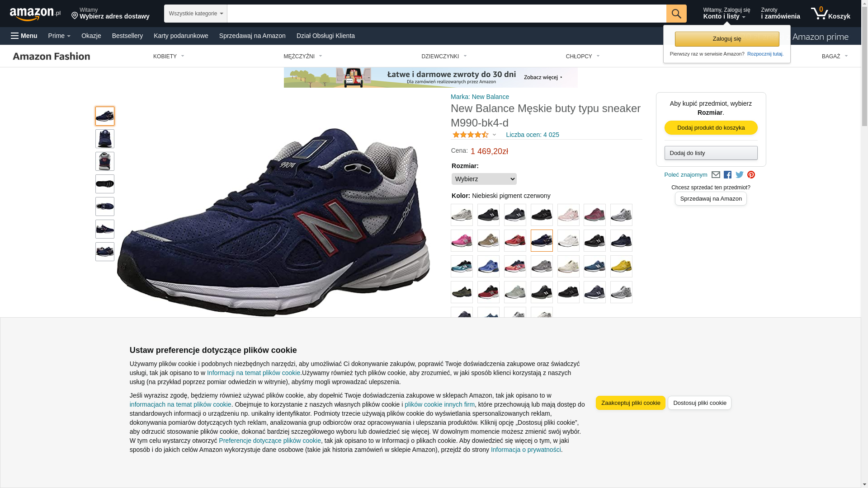Open the KOBIETY fashion menu
This screenshot has width=868, height=488.
[x=169, y=56]
